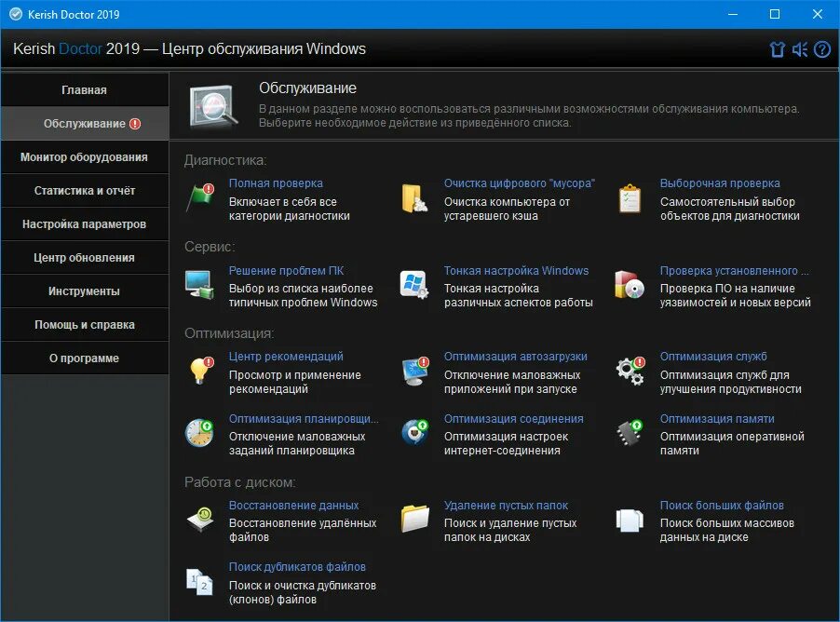Switch to Статистика и отчёт
The width and height of the screenshot is (840, 622).
tap(85, 191)
